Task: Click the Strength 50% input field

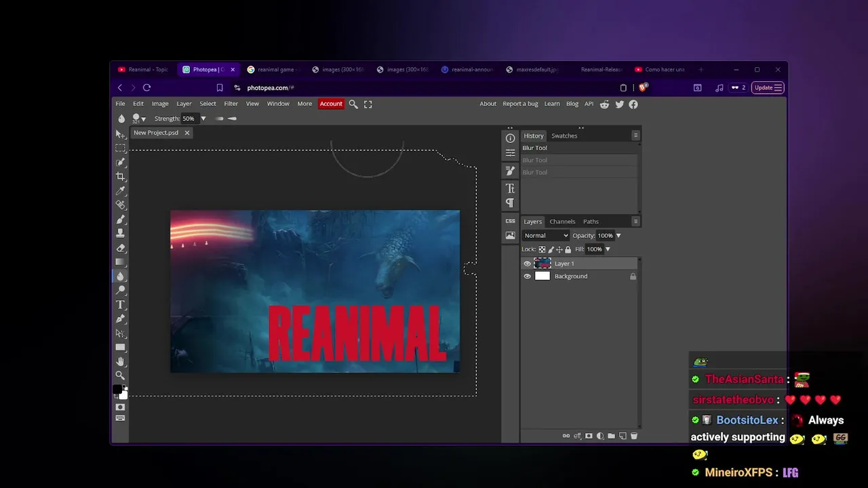Action: click(189, 119)
